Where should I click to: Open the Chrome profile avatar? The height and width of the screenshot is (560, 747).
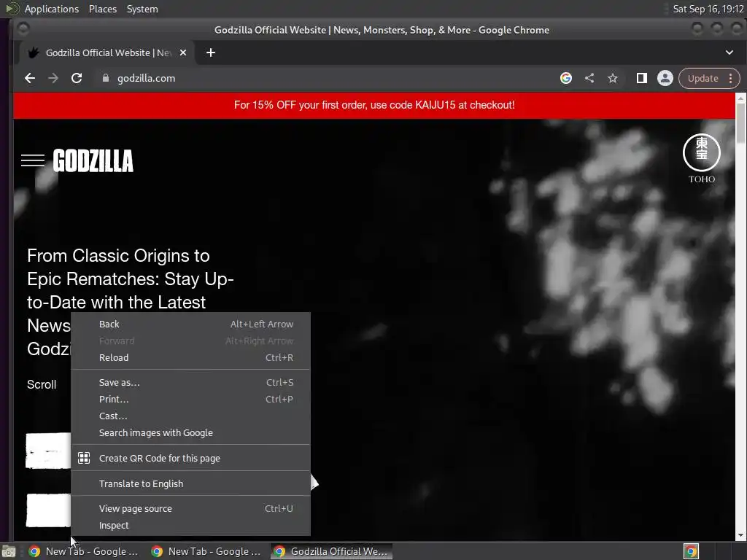click(665, 78)
